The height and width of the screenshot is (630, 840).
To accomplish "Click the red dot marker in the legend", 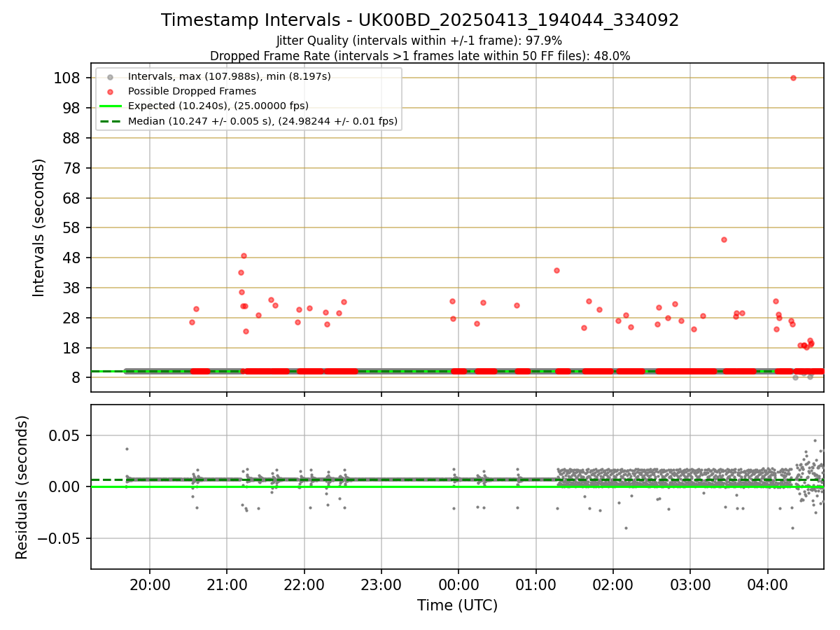I will click(110, 92).
